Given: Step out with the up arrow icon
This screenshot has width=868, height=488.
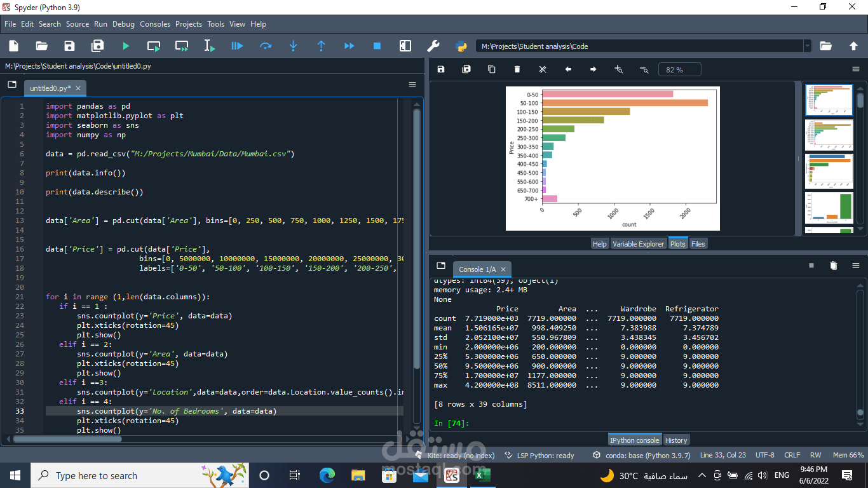Looking at the screenshot, I should click(x=321, y=46).
